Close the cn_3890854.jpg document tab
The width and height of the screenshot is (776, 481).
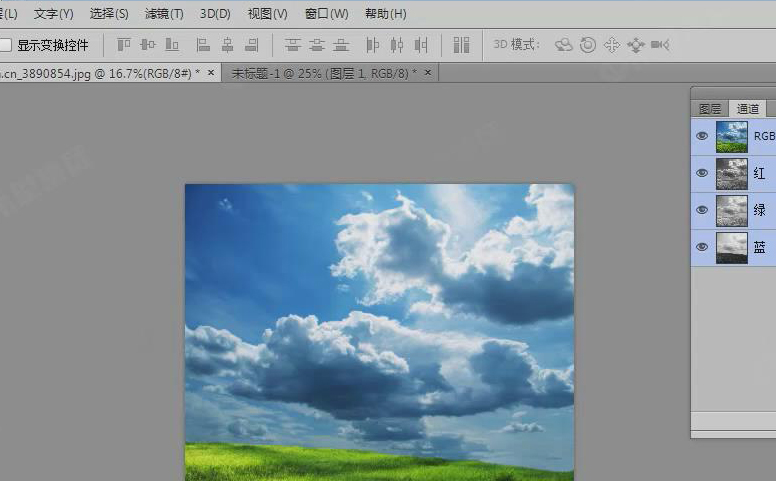[211, 73]
